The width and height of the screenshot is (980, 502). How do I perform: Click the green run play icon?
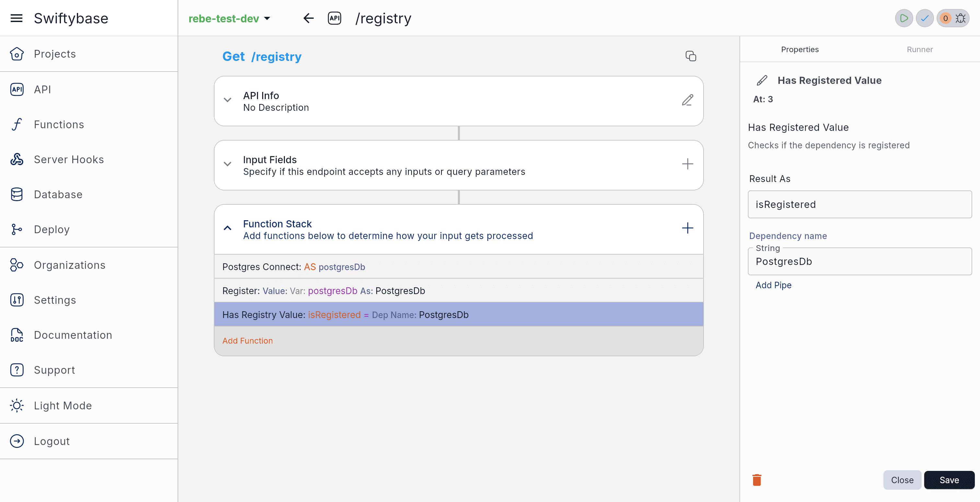(904, 18)
